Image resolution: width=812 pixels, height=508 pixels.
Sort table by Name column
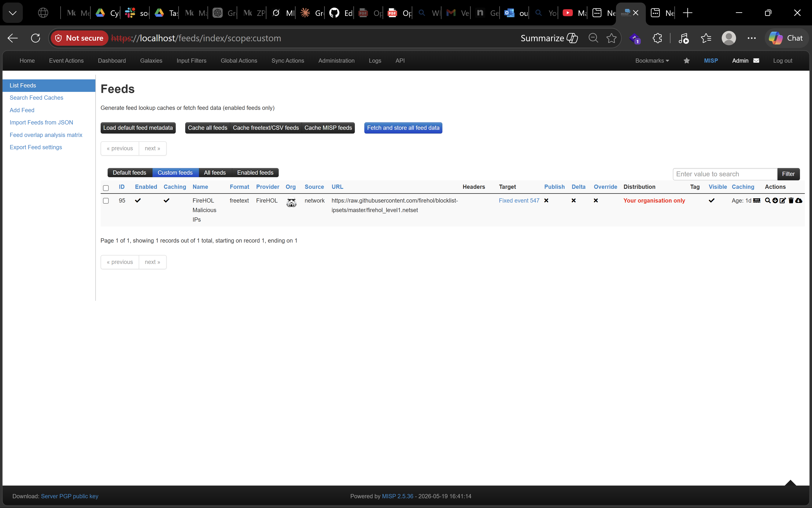click(x=200, y=186)
